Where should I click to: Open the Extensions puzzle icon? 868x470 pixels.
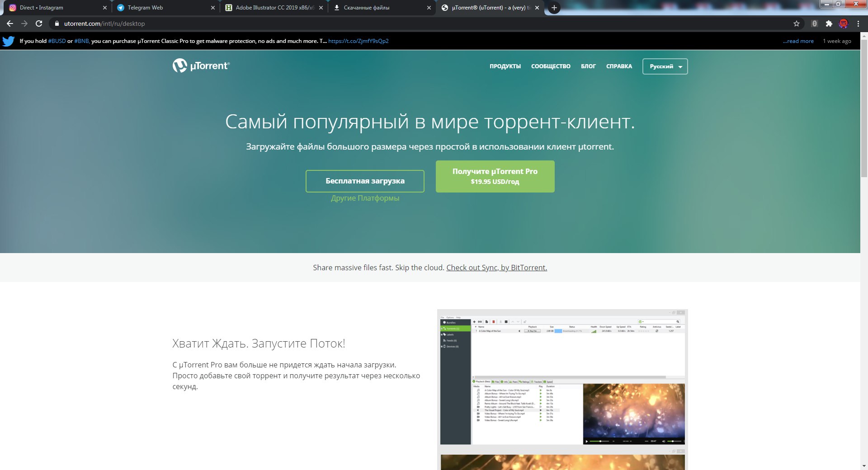(829, 23)
